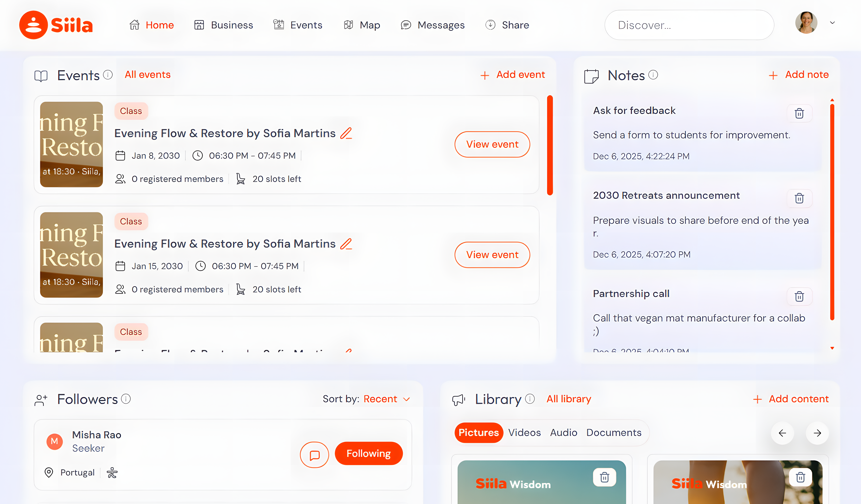Click Add content in Library
Screen dimensions: 861x504
pyautogui.click(x=791, y=399)
